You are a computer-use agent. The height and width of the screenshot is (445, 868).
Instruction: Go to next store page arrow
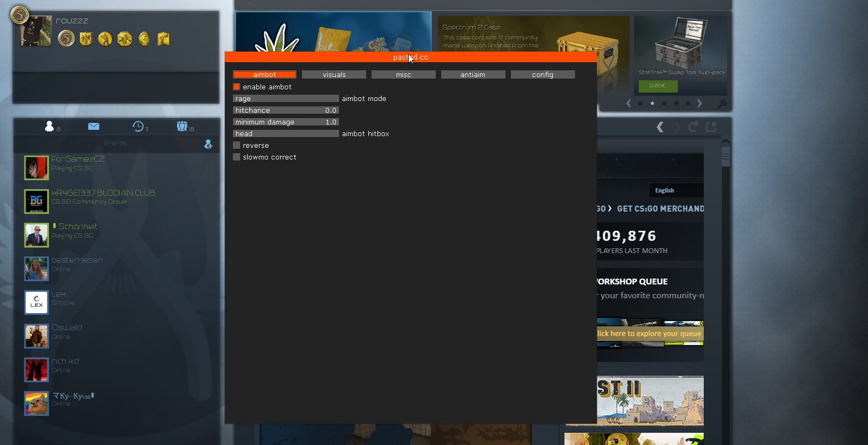700,103
